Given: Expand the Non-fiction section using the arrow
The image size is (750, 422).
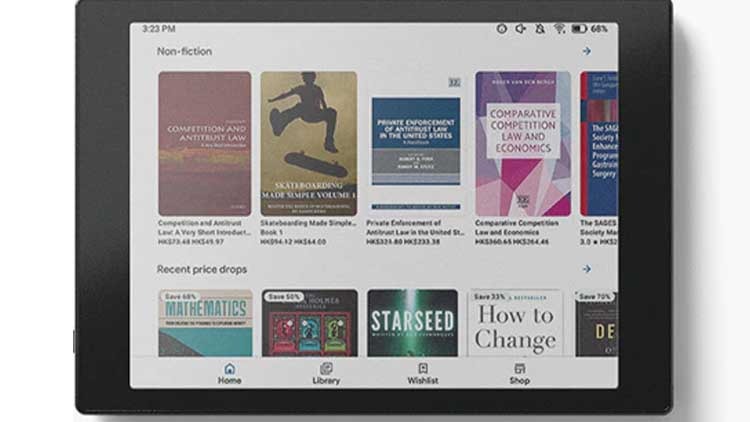Looking at the screenshot, I should pyautogui.click(x=586, y=51).
